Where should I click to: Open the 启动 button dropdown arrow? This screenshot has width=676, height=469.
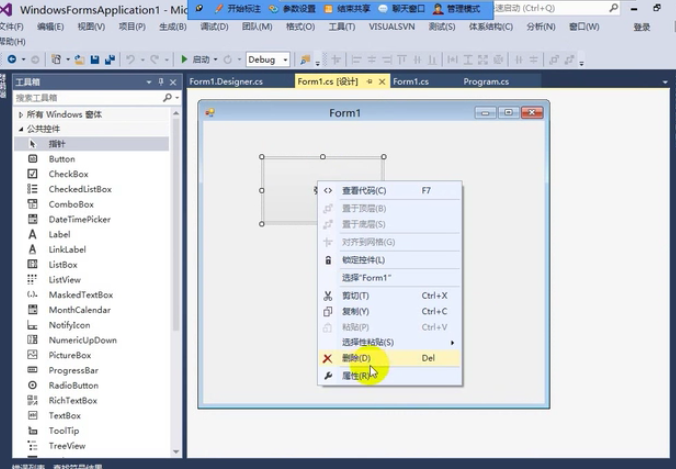pyautogui.click(x=215, y=59)
